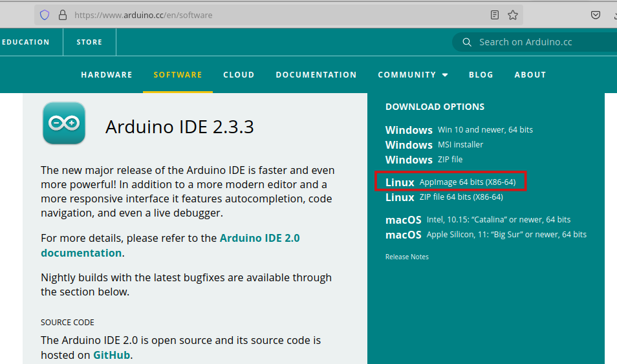Toggle reader view icon in address bar
Screen dimensions: 617x364
[x=495, y=15]
